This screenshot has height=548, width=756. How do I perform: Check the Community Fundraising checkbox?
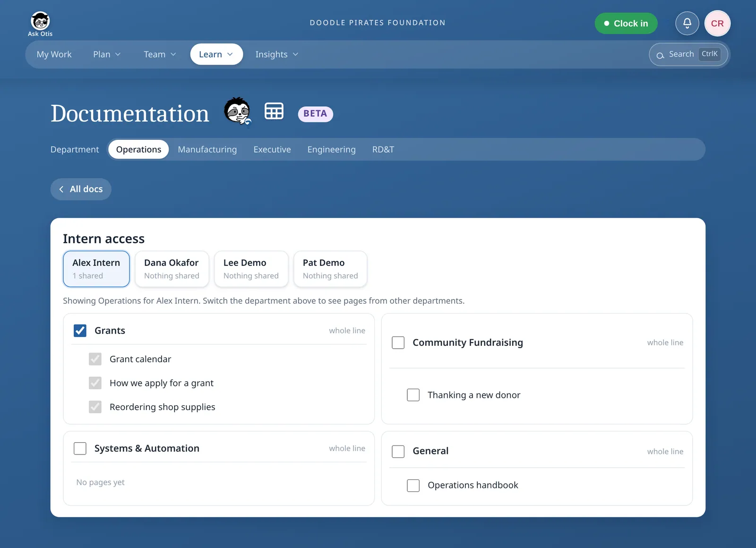398,342
